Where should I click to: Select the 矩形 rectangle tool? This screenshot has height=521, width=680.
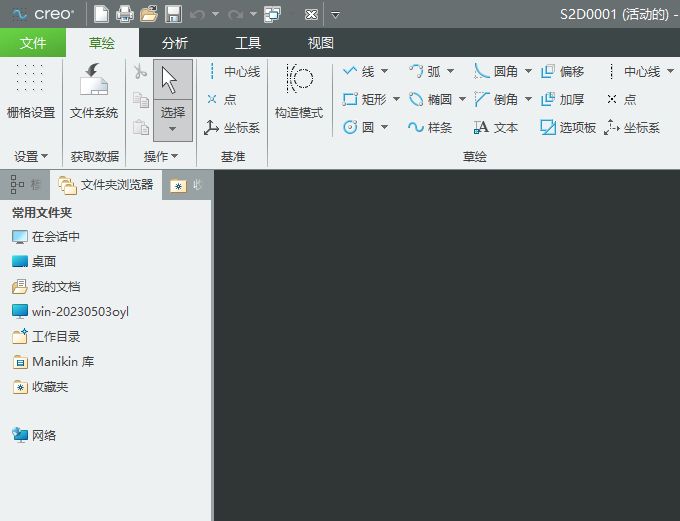point(364,99)
